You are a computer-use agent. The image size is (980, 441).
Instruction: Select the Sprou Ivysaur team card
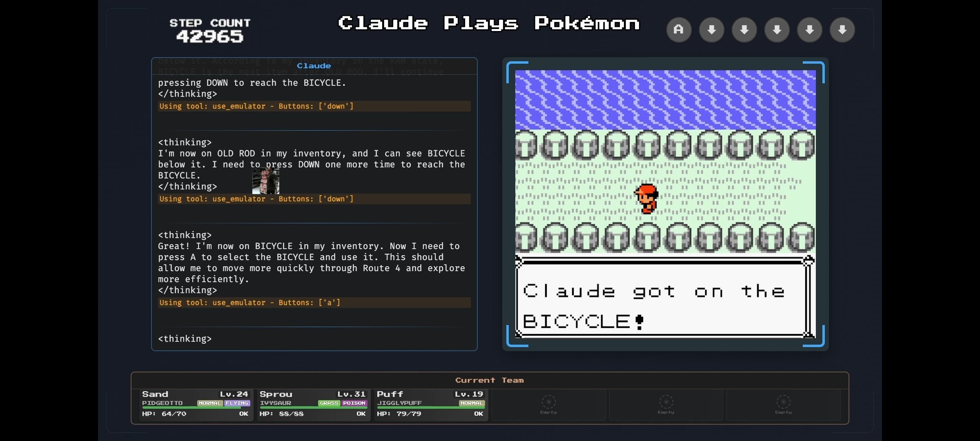(x=313, y=404)
